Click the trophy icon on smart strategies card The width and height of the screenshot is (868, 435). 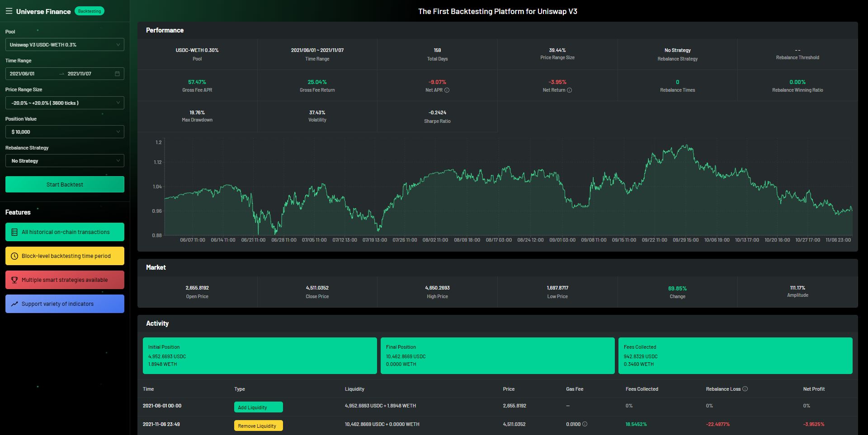[14, 280]
